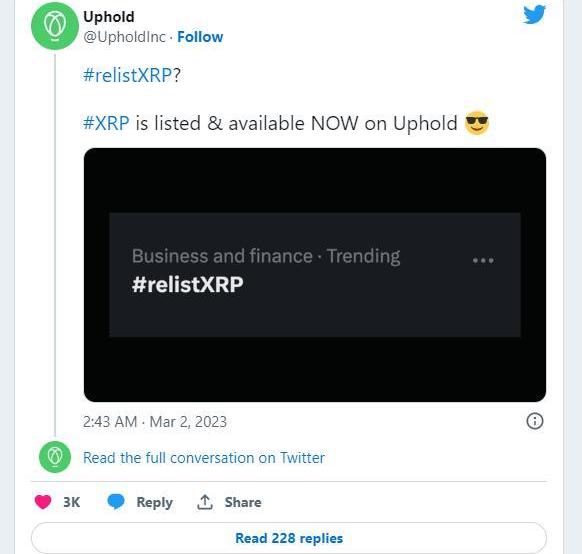Click the 3K likes count
Viewport: 582px width, 554px height.
(71, 502)
